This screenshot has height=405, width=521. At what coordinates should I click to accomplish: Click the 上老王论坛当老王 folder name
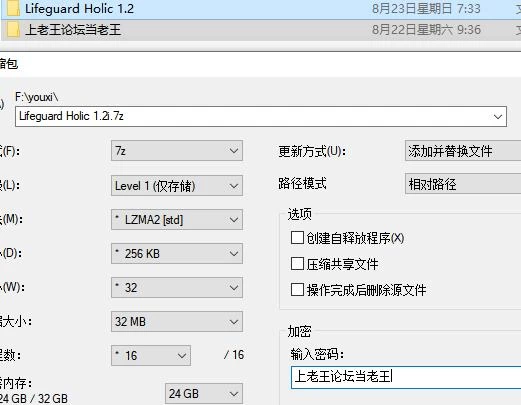click(x=73, y=30)
